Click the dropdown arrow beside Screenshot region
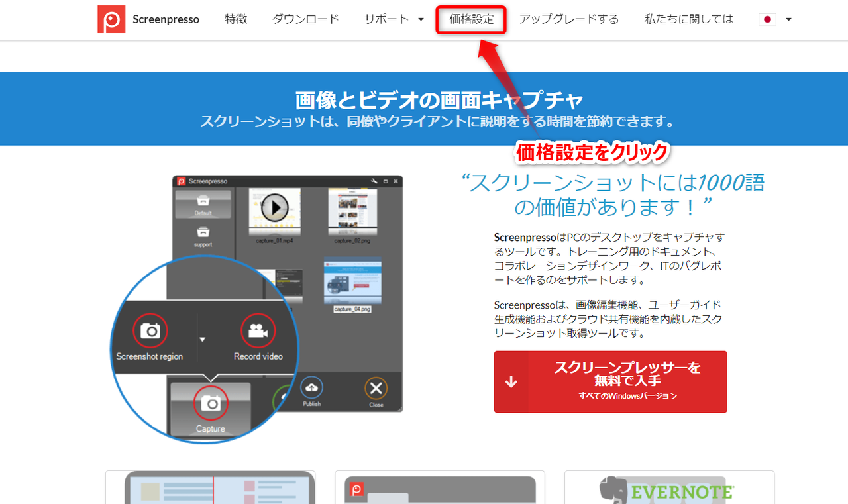 (x=203, y=340)
